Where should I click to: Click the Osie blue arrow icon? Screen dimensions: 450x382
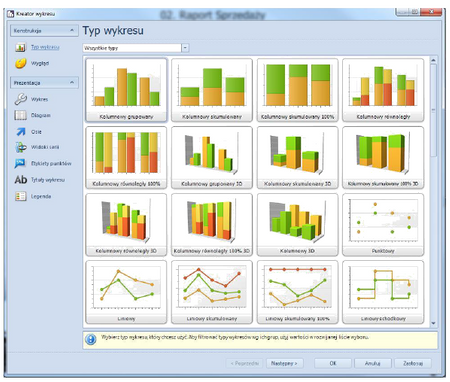coord(21,132)
